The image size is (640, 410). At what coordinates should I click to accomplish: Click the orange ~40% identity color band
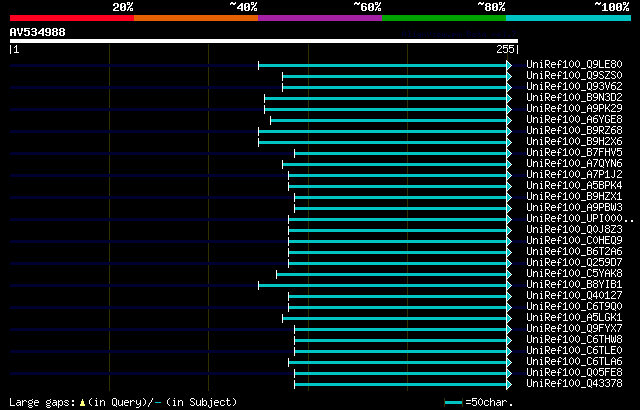[x=196, y=18]
